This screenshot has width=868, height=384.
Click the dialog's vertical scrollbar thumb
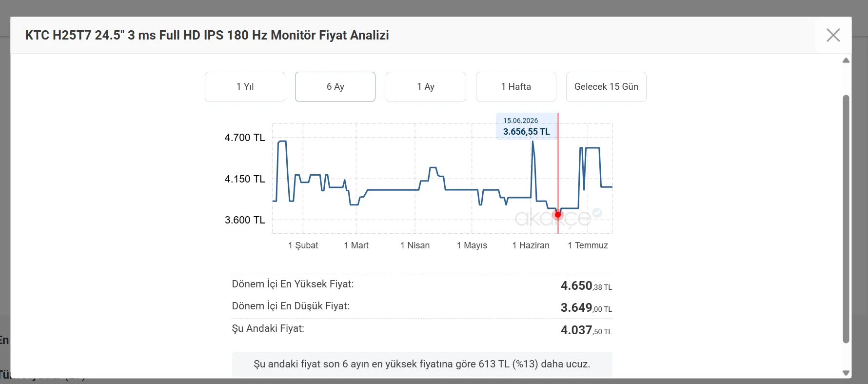(846, 219)
